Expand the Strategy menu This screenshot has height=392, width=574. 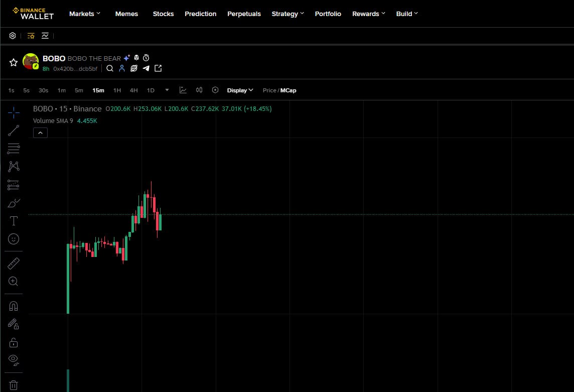(288, 14)
